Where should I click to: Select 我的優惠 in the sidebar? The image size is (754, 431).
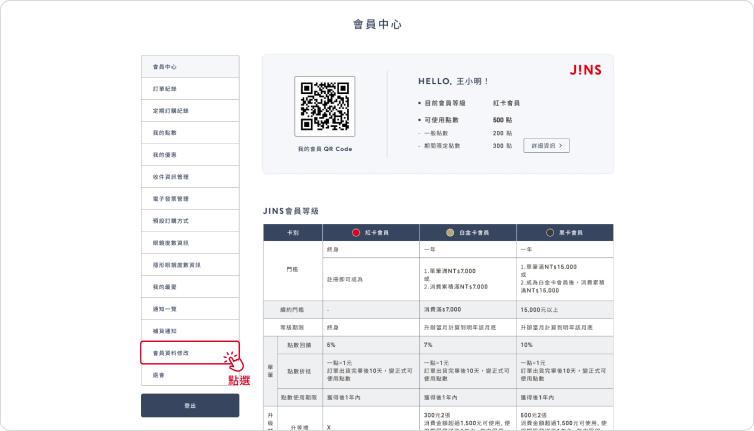190,155
